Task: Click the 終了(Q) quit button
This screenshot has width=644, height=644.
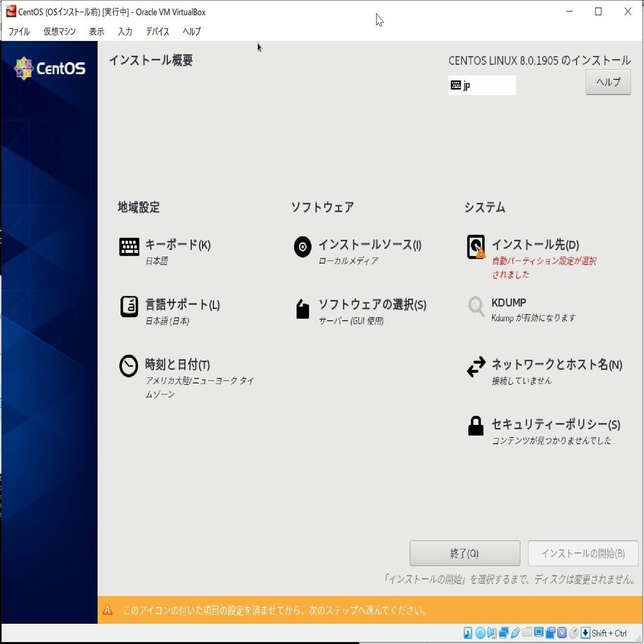Action: tap(465, 553)
